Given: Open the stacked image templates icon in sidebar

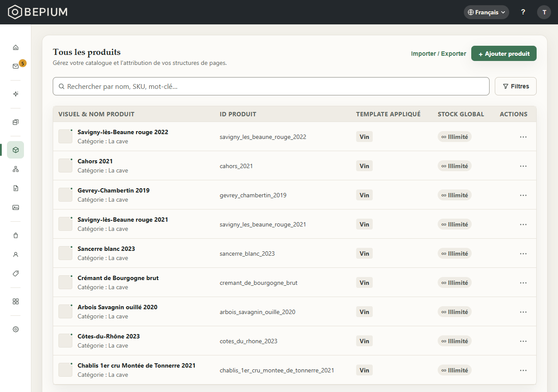Looking at the screenshot, I should (x=16, y=122).
